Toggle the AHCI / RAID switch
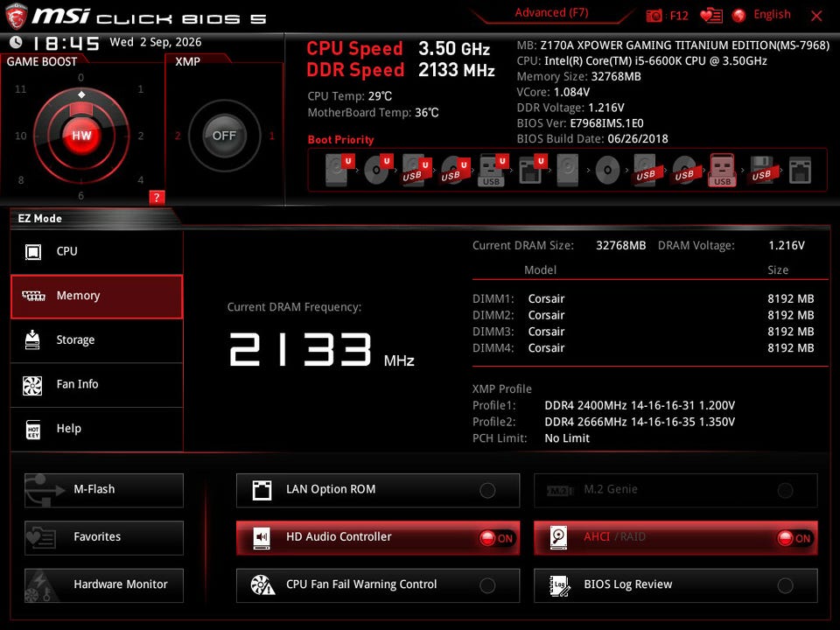This screenshot has width=840, height=630. pyautogui.click(x=795, y=538)
